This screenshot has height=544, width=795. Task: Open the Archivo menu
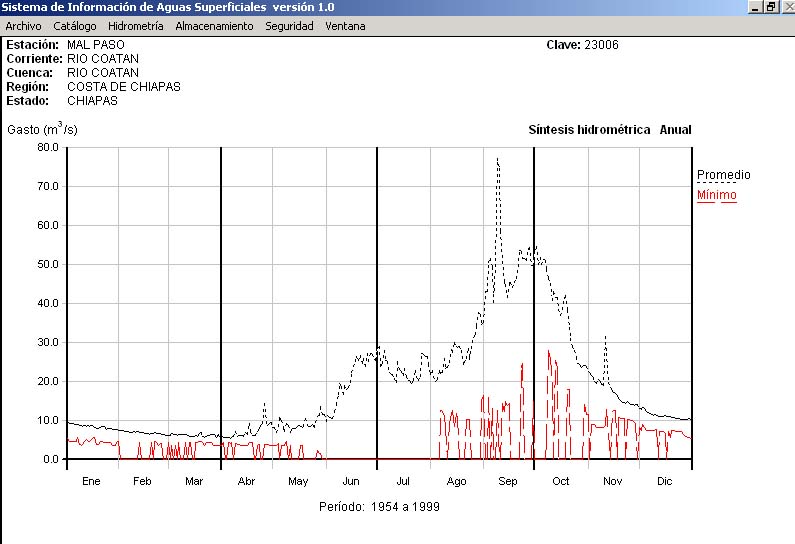23,26
